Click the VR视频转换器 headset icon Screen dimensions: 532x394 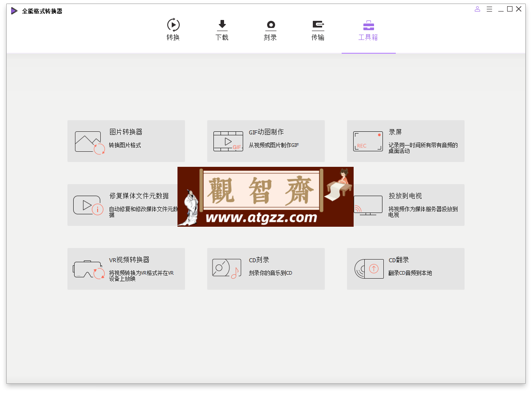(x=89, y=269)
